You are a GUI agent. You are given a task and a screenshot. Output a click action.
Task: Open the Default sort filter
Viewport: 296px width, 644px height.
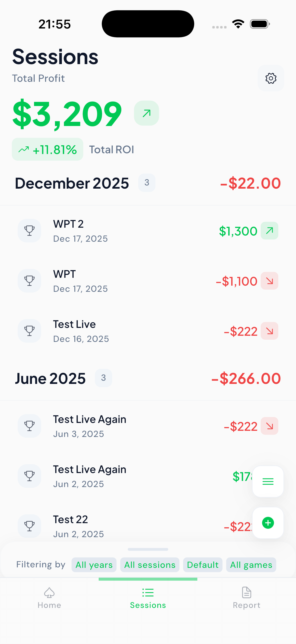click(x=202, y=565)
